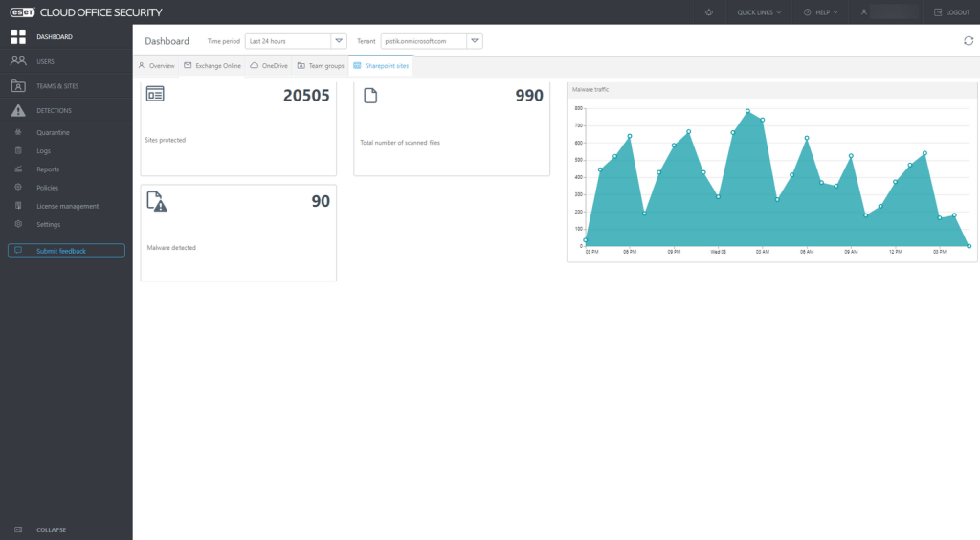
Task: Go to Reports in the sidebar
Action: 48,169
